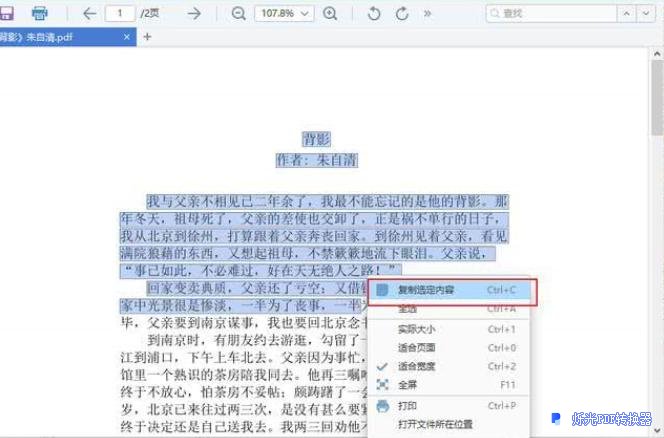Screen dimensions: 664x438
Task: Choose 全选 from context menu
Action: coord(450,309)
